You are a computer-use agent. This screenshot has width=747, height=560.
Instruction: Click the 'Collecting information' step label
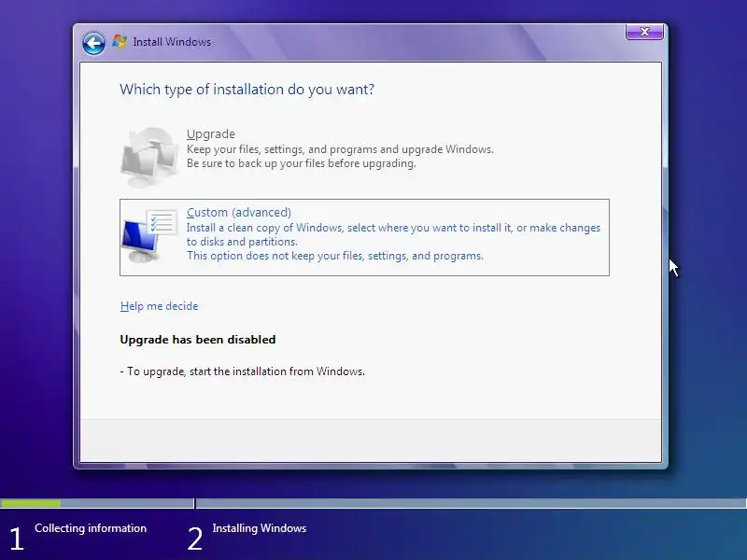pyautogui.click(x=91, y=528)
